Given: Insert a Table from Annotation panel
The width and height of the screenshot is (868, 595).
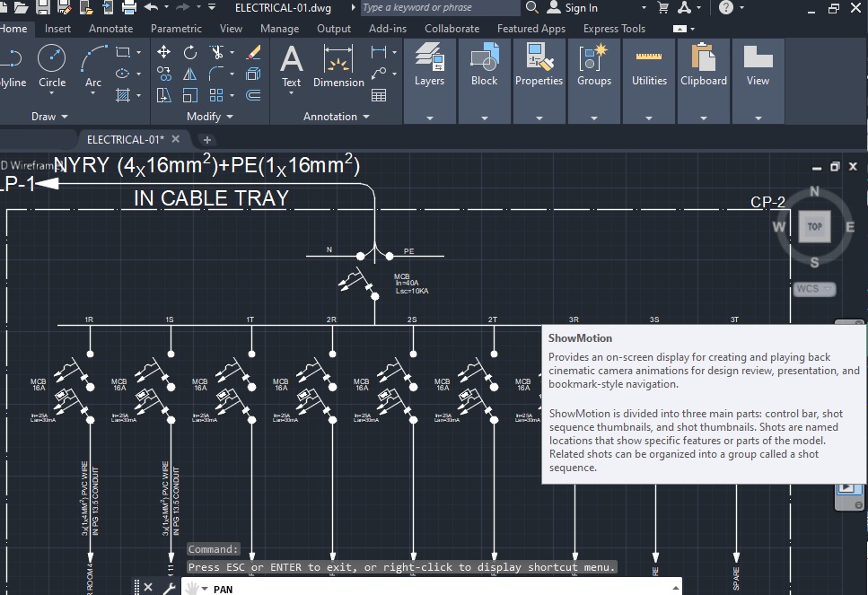Looking at the screenshot, I should [x=379, y=95].
